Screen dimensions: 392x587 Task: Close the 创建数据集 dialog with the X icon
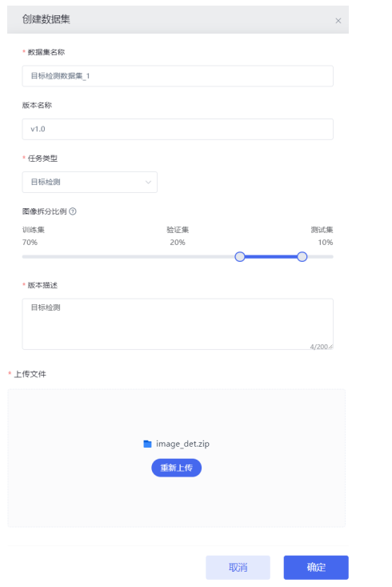[338, 21]
